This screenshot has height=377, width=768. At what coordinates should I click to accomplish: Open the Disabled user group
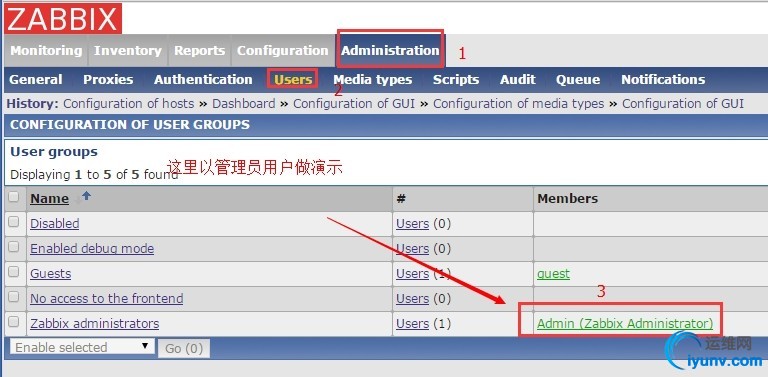54,223
